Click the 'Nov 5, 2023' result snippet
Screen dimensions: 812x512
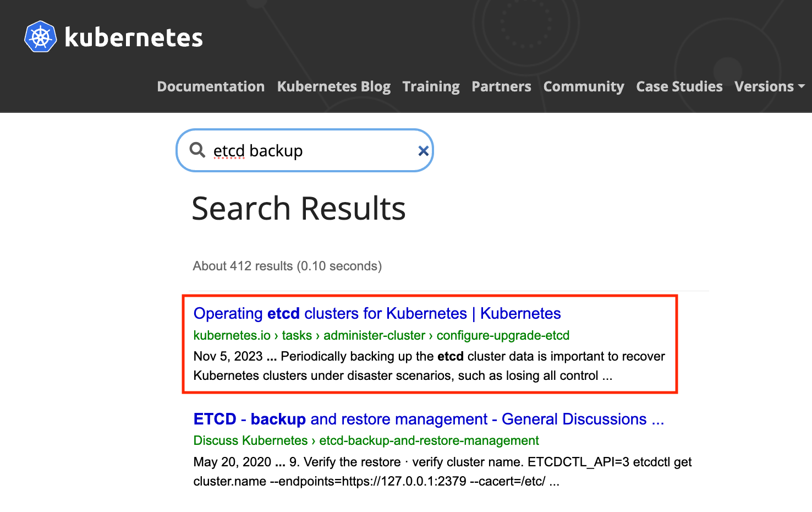point(429,366)
